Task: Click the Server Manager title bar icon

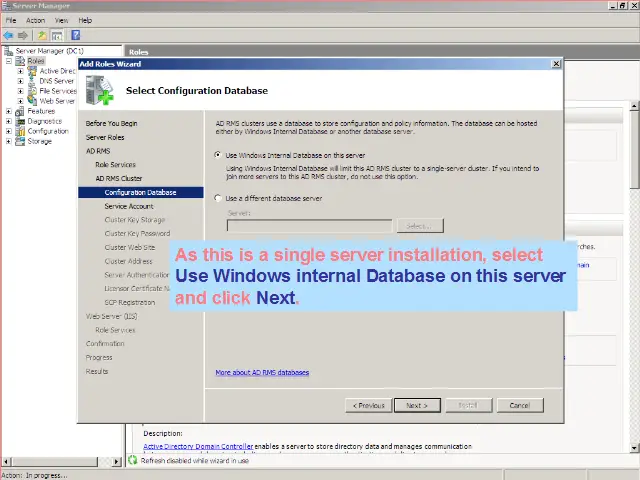Action: point(6,6)
